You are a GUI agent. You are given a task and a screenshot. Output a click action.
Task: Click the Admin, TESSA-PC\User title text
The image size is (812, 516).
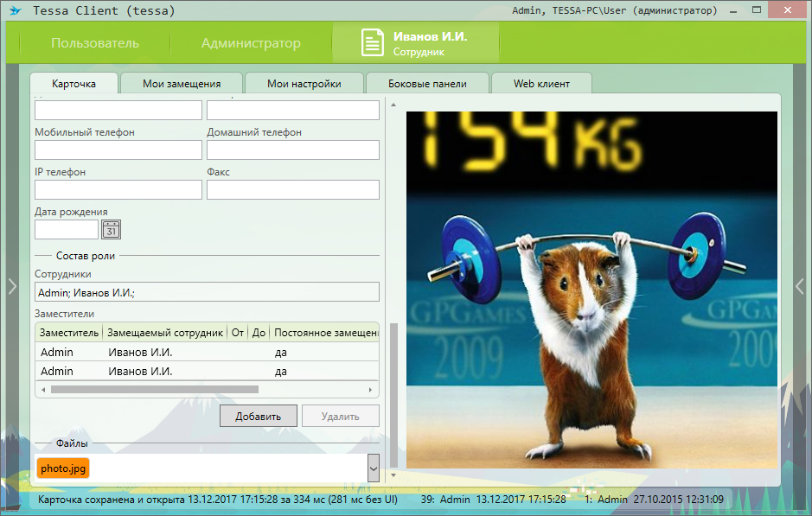coord(615,10)
